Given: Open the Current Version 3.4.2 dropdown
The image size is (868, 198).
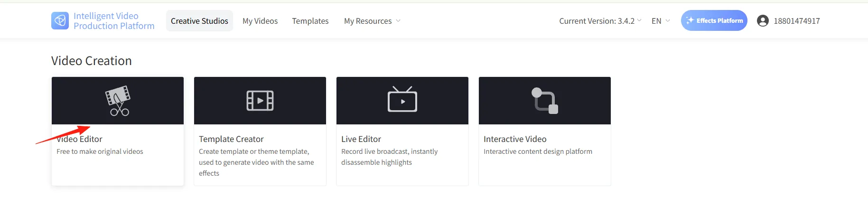Looking at the screenshot, I should tap(600, 21).
